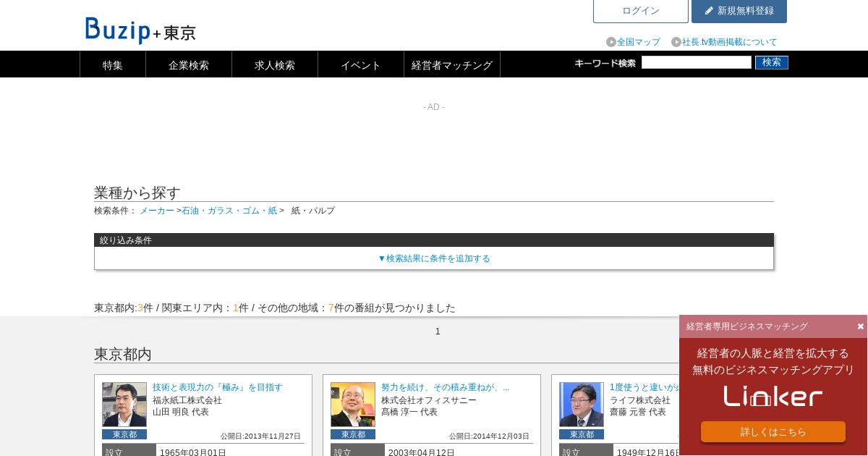868x456 pixels.
Task: Click ライフ株式会社 company name
Action: pyautogui.click(x=640, y=400)
